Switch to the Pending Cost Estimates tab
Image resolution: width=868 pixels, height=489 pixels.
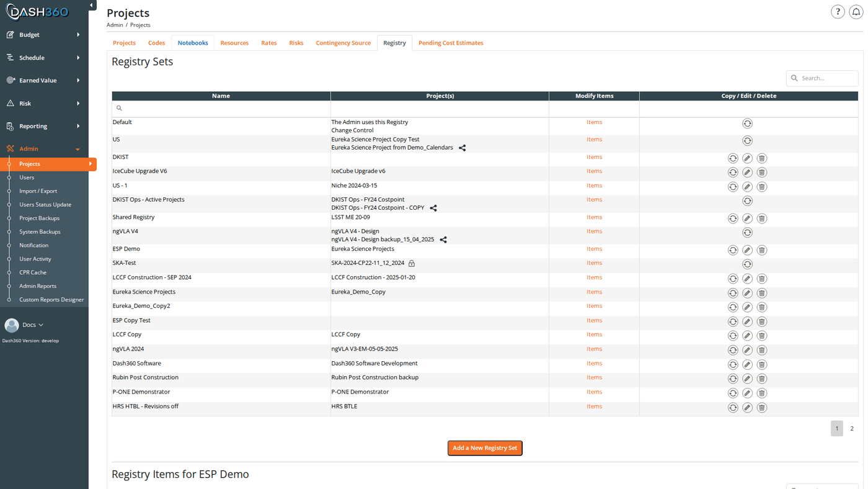tap(451, 43)
